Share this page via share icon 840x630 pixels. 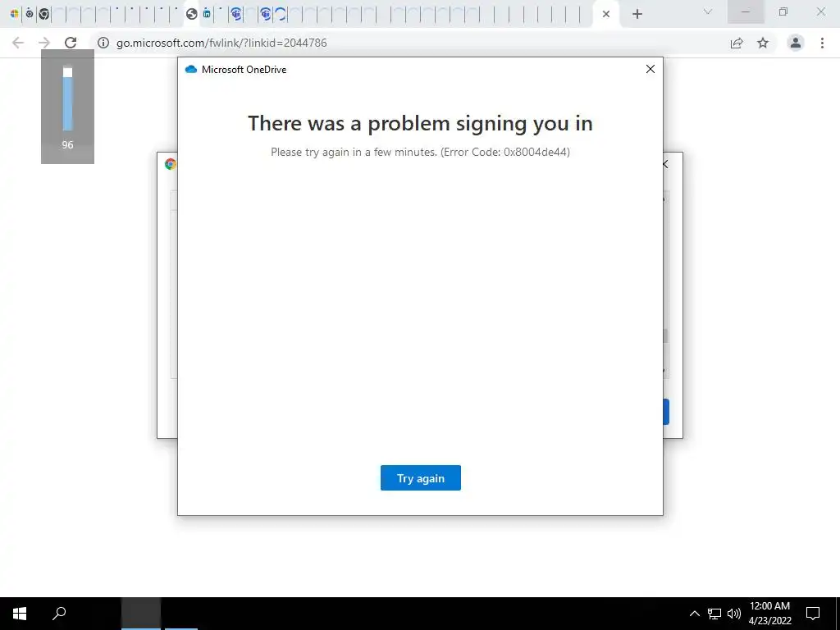coord(737,43)
